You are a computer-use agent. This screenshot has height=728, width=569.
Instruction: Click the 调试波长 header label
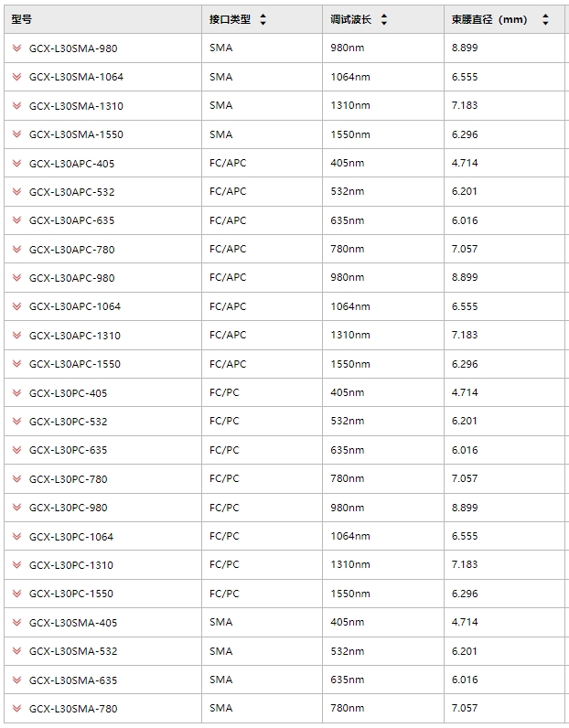coord(350,19)
